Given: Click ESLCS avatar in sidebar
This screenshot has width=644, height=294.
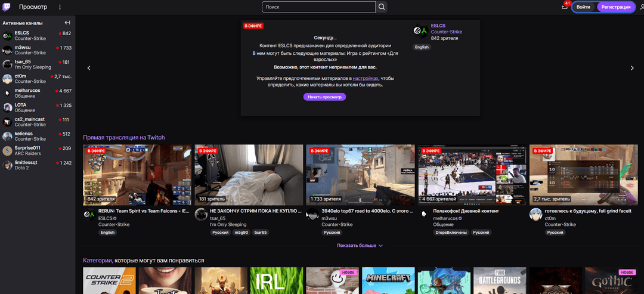Looking at the screenshot, I should [7, 36].
